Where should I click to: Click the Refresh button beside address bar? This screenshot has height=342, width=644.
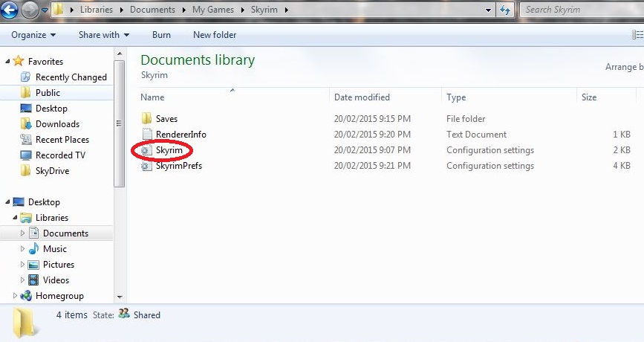505,10
